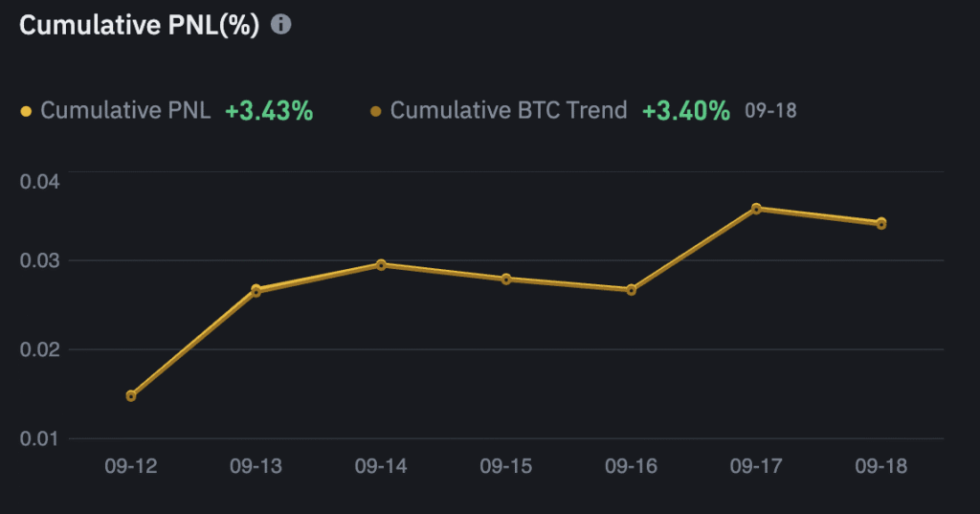The height and width of the screenshot is (514, 980).
Task: Select the 09-15 data point on the chart
Action: point(505,279)
